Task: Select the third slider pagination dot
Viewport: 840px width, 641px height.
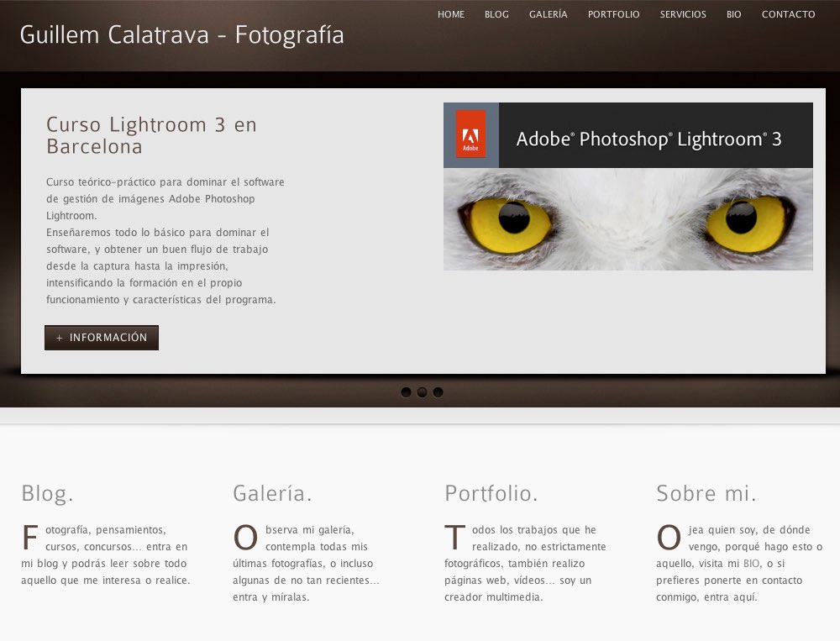Action: click(x=438, y=392)
